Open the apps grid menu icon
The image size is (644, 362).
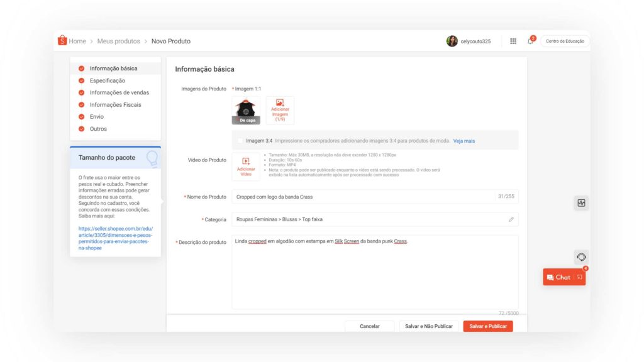coord(513,41)
